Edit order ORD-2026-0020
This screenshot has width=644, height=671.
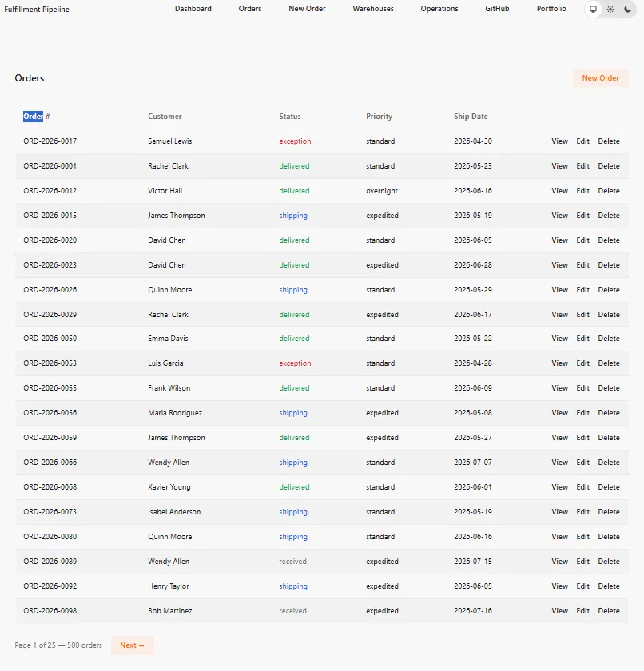coord(582,240)
